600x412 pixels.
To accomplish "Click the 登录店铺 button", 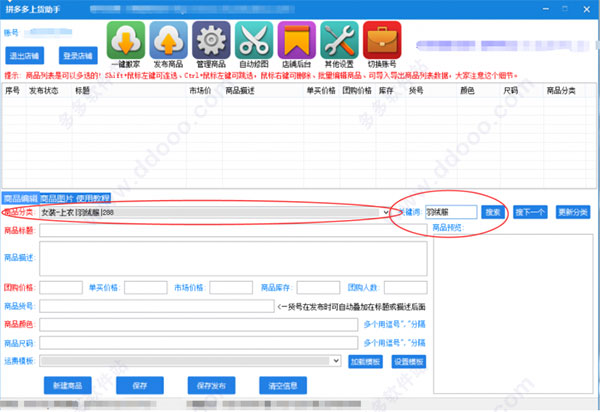I will [78, 56].
